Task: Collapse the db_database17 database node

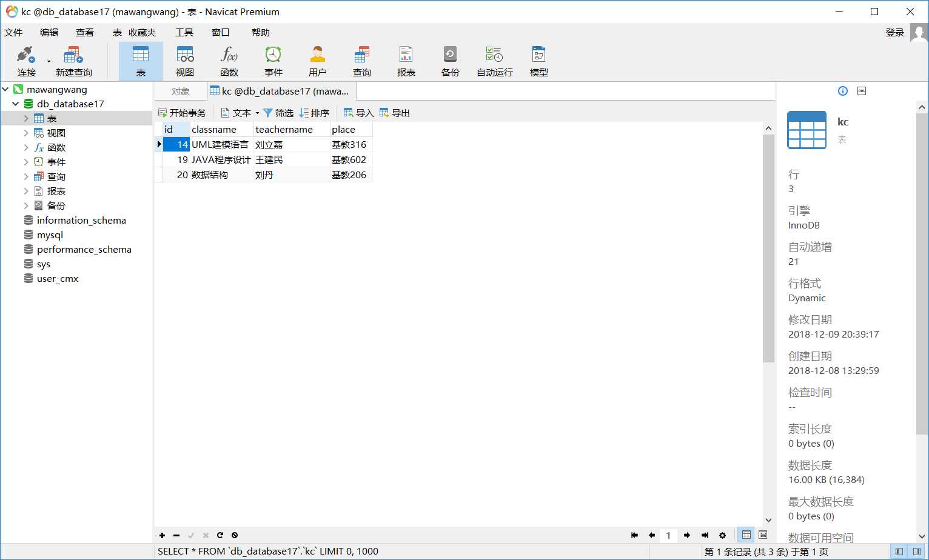Action: pyautogui.click(x=16, y=104)
